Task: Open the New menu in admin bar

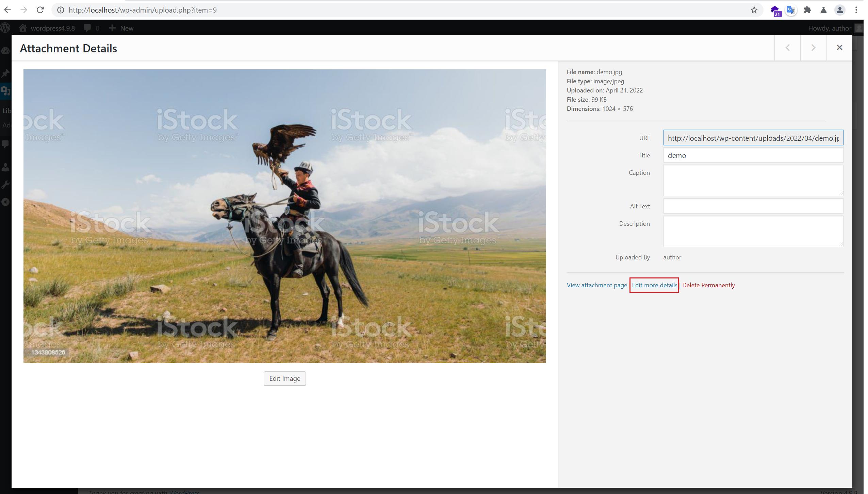Action: pos(121,28)
